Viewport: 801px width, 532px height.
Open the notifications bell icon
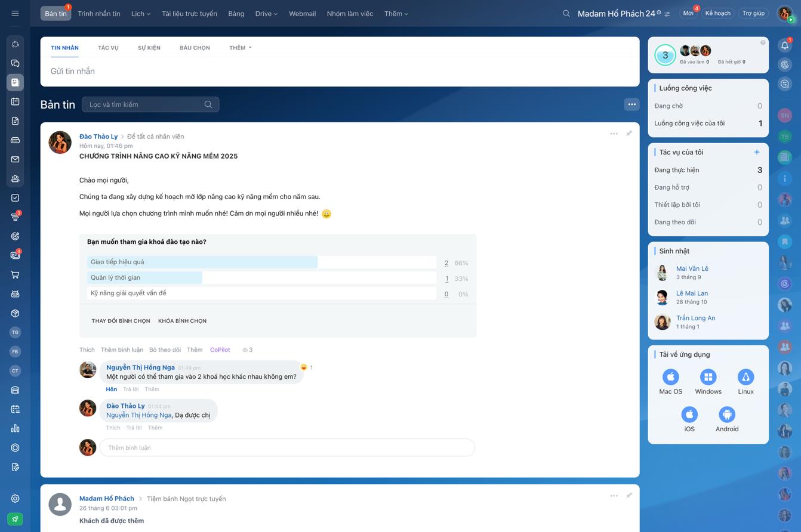click(784, 45)
